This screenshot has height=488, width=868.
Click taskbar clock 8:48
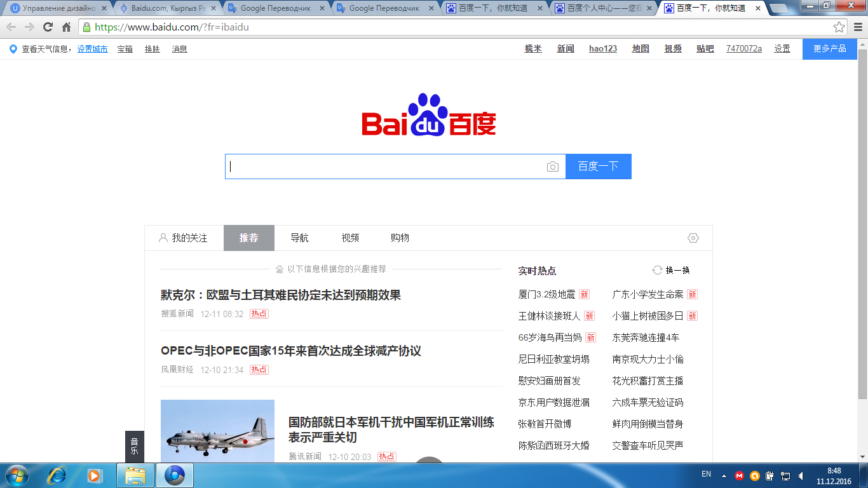point(834,471)
